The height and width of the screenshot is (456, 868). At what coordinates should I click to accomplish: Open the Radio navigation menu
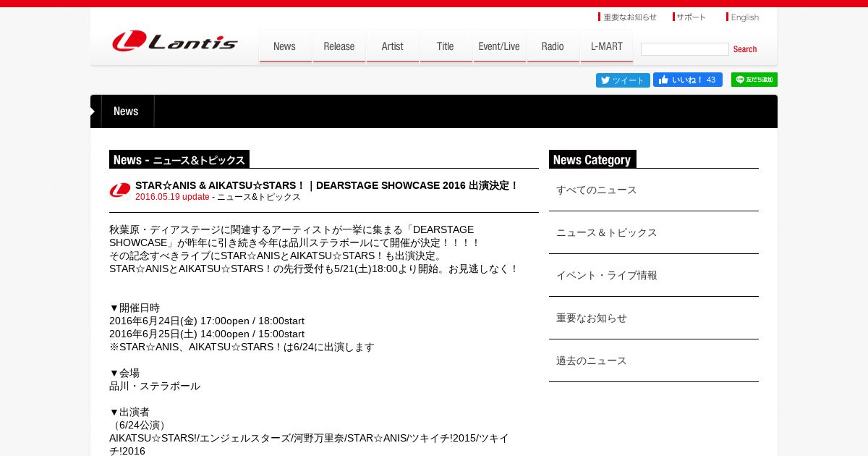[x=553, y=46]
